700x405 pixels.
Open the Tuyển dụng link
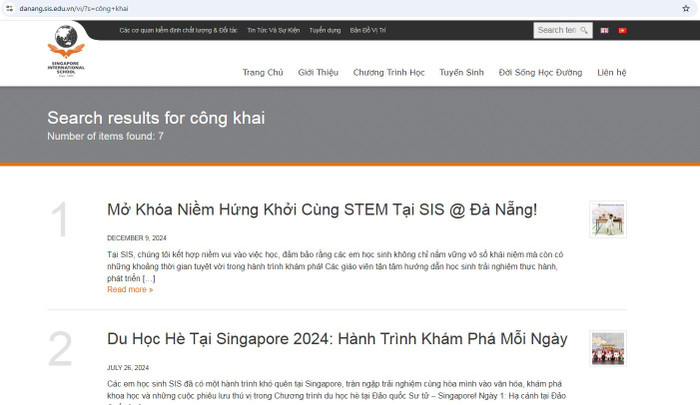click(325, 30)
